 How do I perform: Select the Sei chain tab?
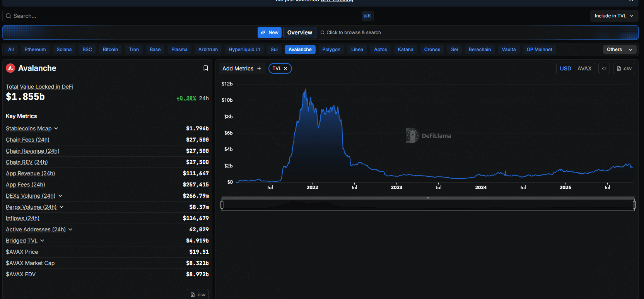(454, 50)
